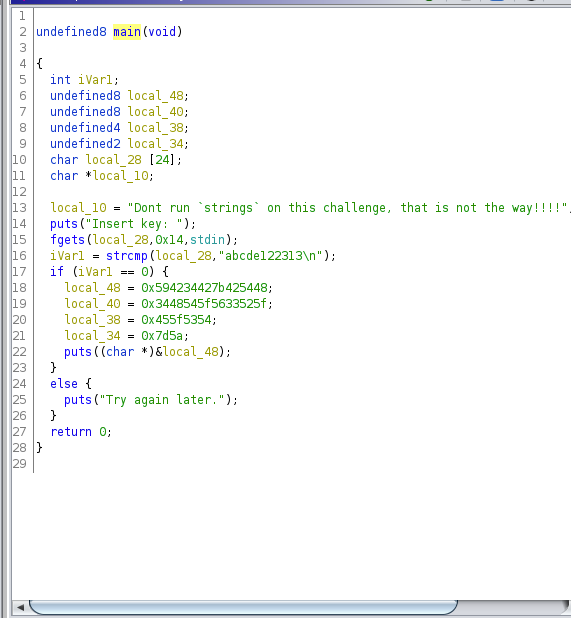Select the highlighted main function name
This screenshot has height=618, width=571.
[x=127, y=32]
